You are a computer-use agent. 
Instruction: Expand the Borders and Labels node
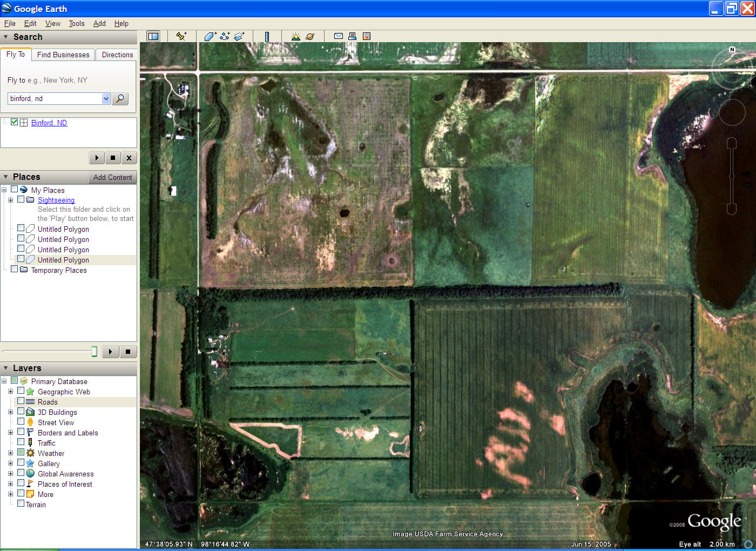tap(10, 432)
